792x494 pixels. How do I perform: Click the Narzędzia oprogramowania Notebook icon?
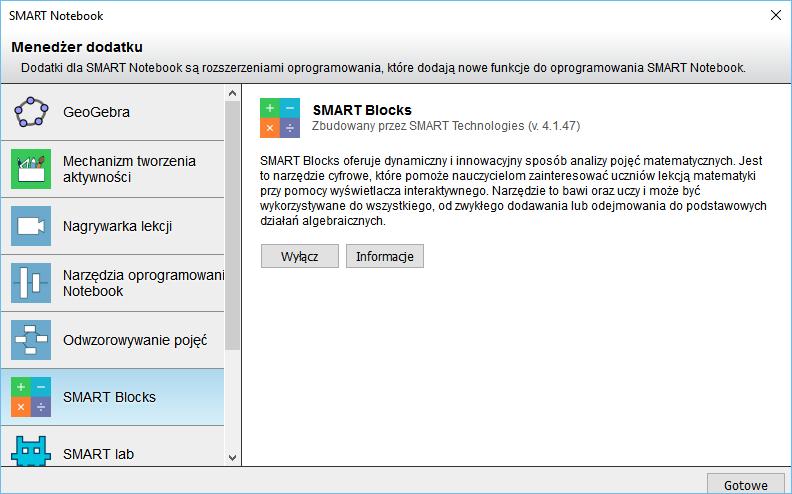(x=31, y=283)
